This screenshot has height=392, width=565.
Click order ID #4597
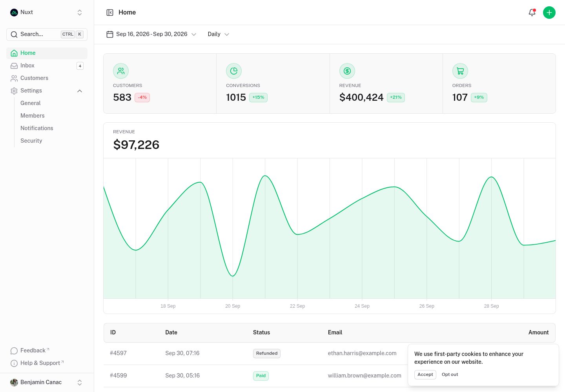tap(118, 354)
